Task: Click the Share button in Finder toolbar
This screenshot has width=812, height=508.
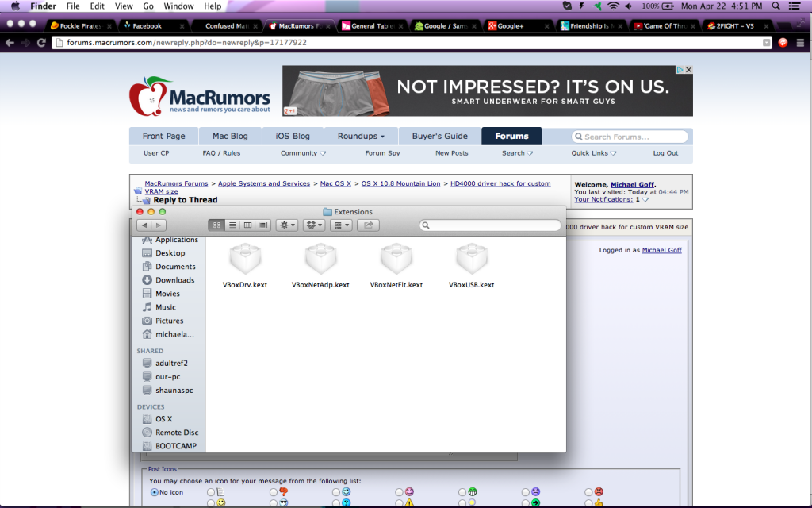Action: click(x=368, y=225)
